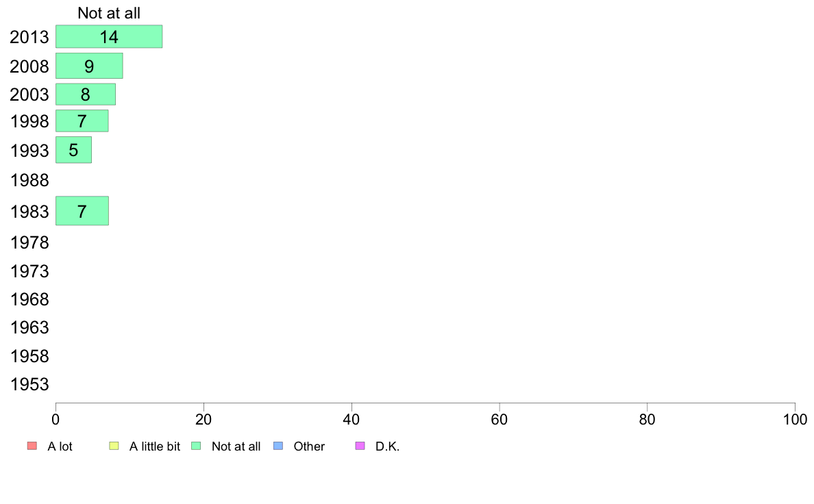Select the 2008 bar showing 9
Screen dimensions: 814x504
click(x=89, y=66)
